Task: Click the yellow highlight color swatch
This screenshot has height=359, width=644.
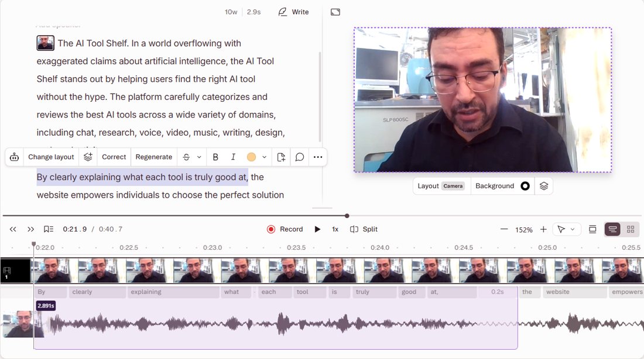Action: click(x=251, y=157)
